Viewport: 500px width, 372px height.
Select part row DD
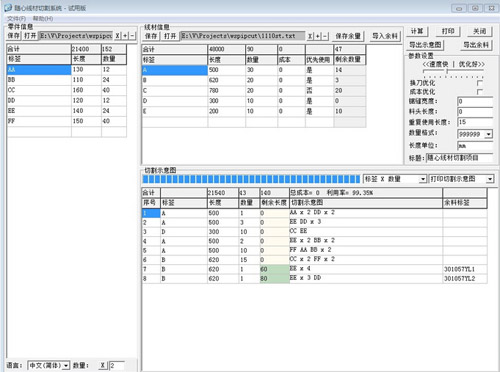[x=67, y=100]
